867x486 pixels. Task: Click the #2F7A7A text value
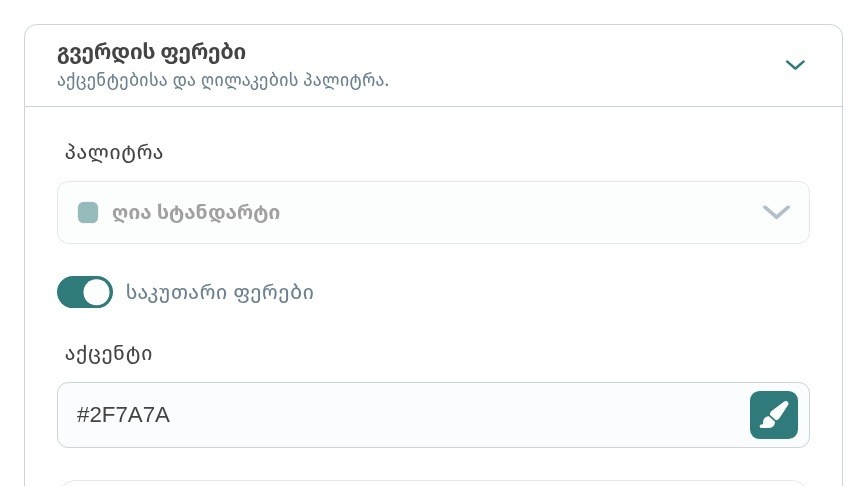coord(123,415)
